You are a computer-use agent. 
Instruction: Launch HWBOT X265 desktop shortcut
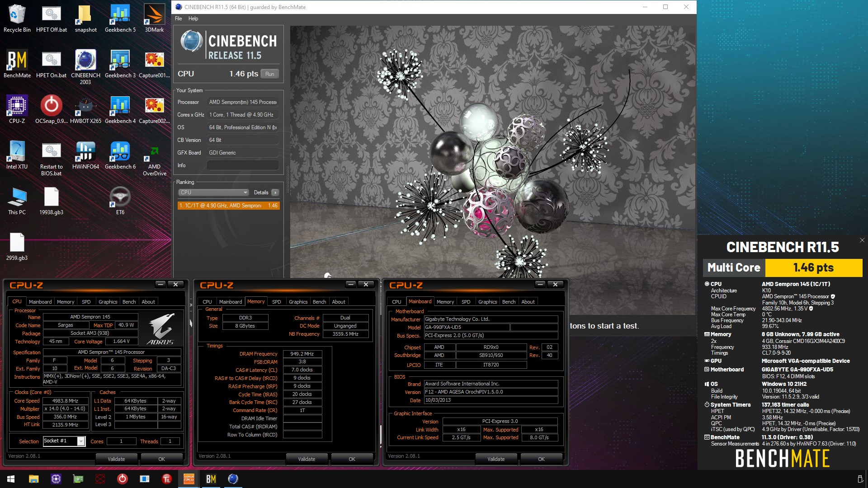pos(85,109)
